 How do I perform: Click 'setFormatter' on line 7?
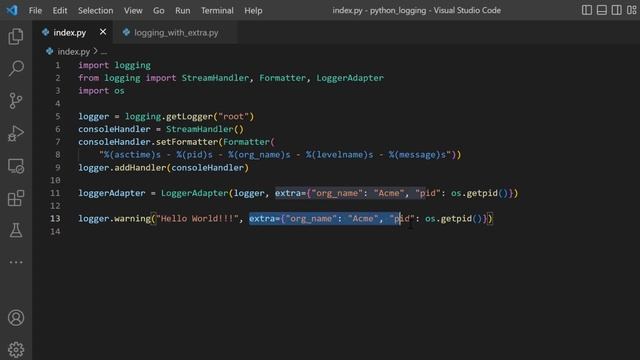187,142
